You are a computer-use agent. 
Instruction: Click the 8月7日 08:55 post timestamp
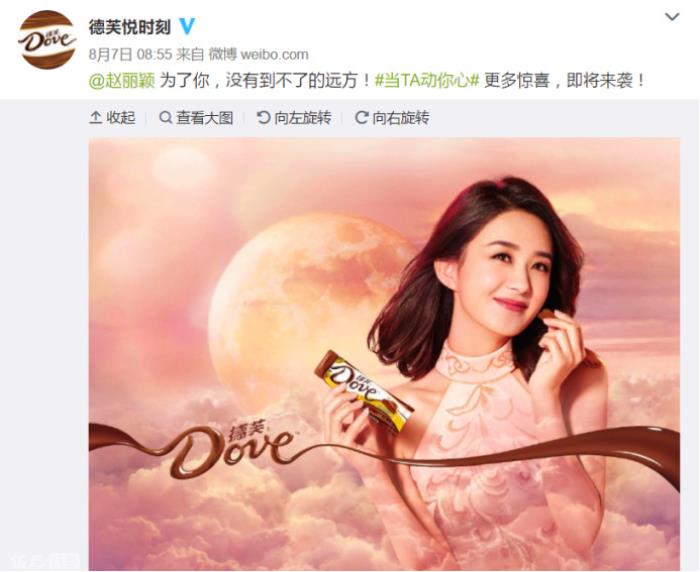point(130,54)
